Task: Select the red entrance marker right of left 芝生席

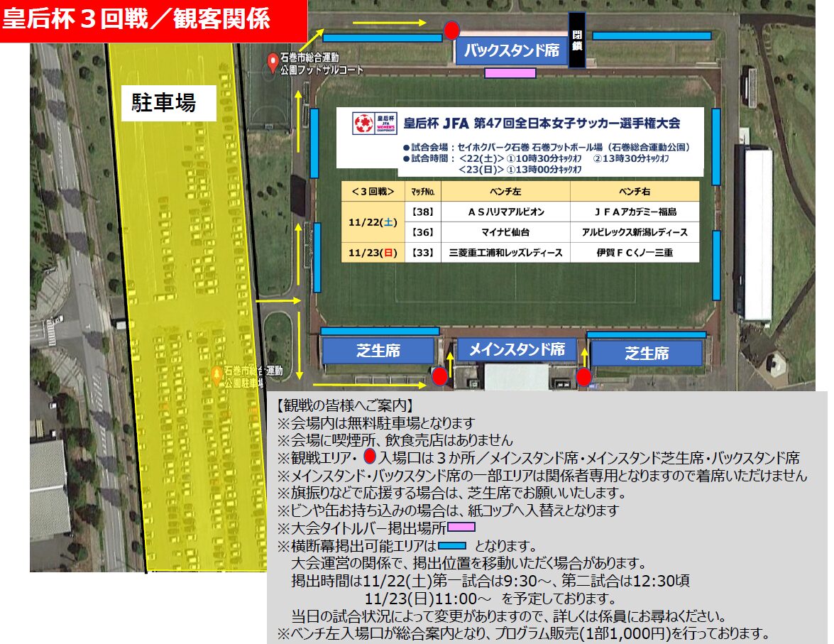Action: [x=440, y=376]
